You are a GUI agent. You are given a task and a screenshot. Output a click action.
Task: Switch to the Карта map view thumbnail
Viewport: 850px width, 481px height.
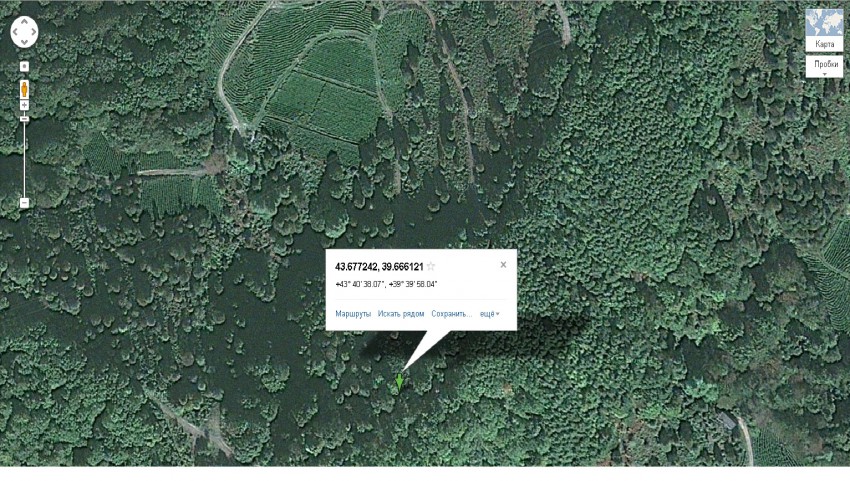(x=825, y=30)
